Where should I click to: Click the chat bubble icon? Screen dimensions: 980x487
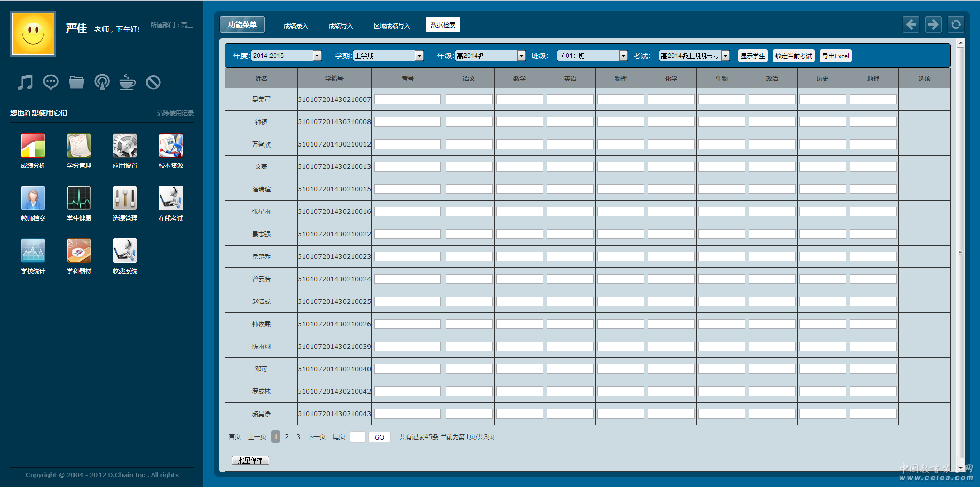[51, 82]
